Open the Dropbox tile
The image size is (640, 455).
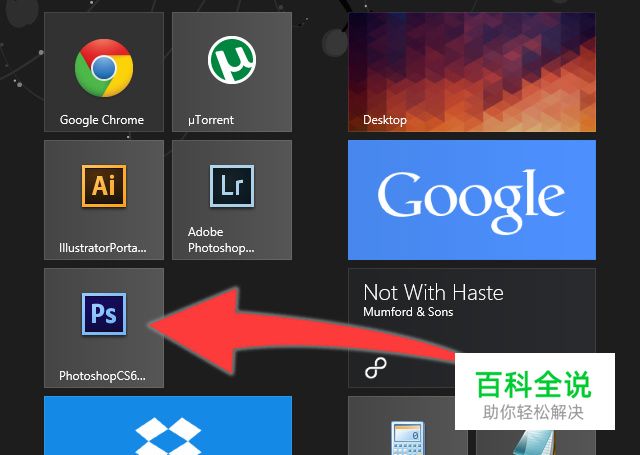(168, 425)
